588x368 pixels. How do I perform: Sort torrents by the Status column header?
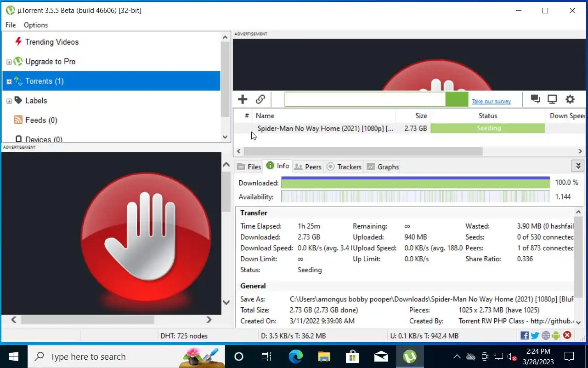[487, 116]
